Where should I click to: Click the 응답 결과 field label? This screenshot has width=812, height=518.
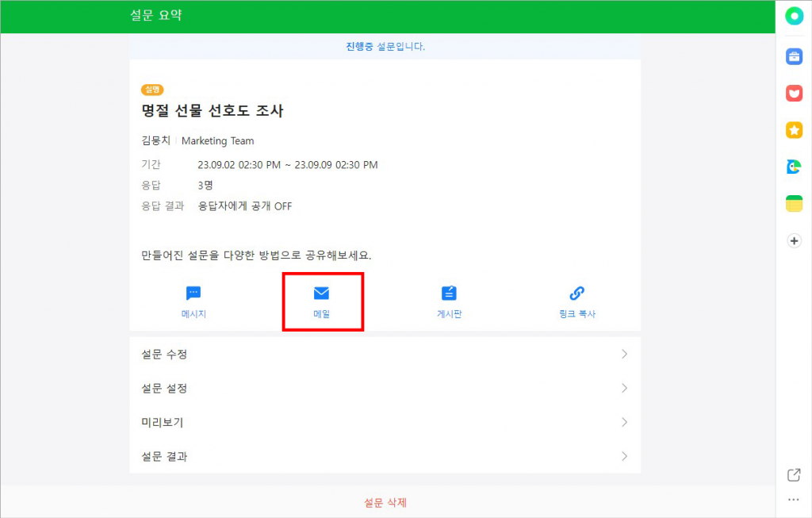[163, 206]
